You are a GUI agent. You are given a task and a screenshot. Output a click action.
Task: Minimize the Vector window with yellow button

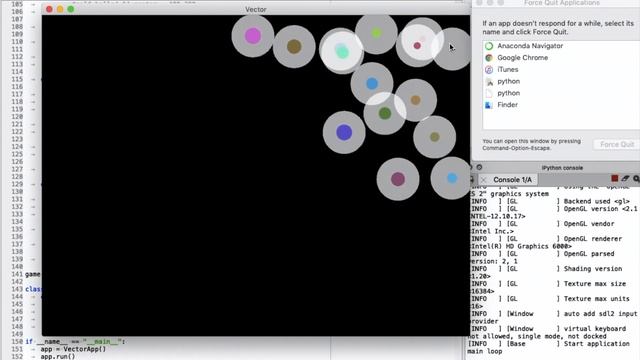coord(60,9)
